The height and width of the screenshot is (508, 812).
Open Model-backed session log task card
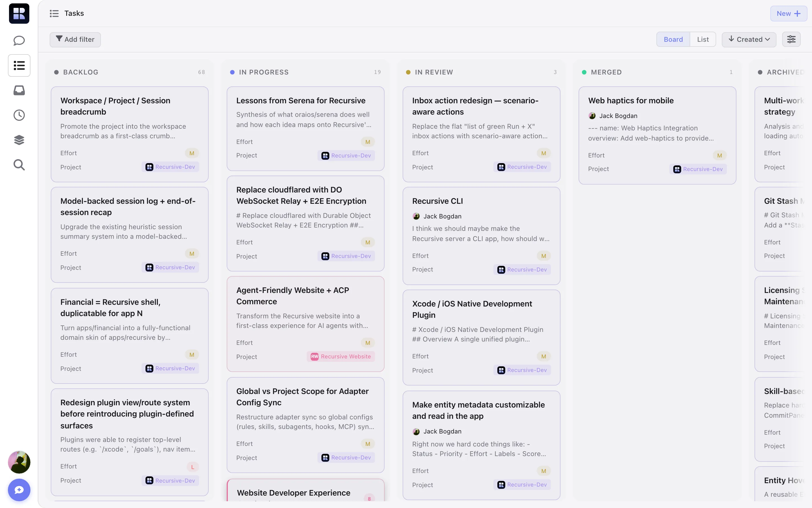[129, 235]
